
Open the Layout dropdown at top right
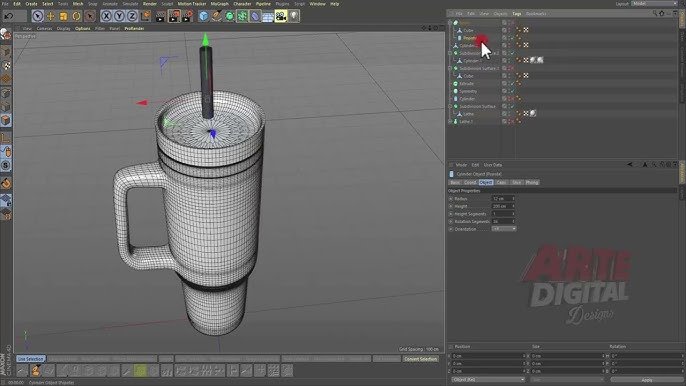coord(654,4)
